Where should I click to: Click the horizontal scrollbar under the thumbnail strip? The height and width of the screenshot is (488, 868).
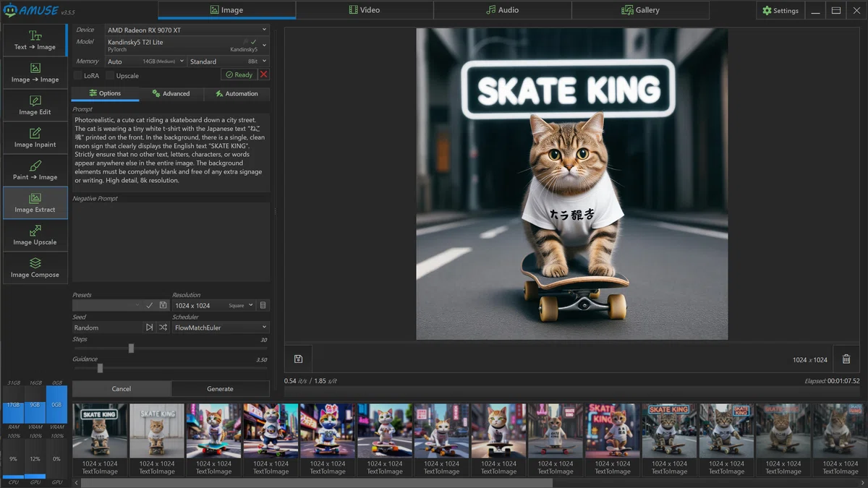(x=317, y=482)
